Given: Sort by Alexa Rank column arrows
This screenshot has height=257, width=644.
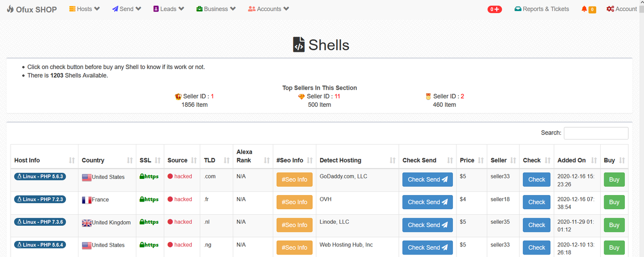Looking at the screenshot, I should pyautogui.click(x=266, y=160).
